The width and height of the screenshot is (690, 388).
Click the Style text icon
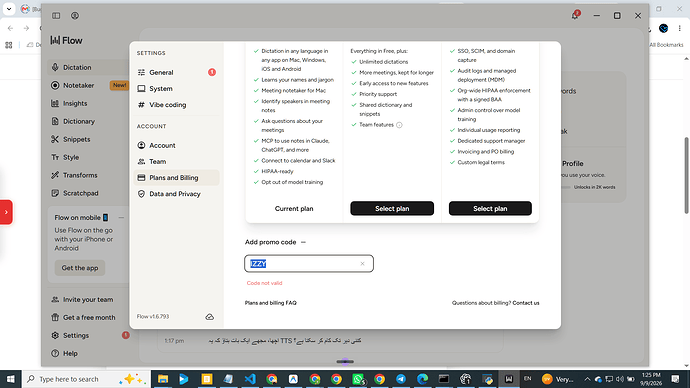[55, 157]
